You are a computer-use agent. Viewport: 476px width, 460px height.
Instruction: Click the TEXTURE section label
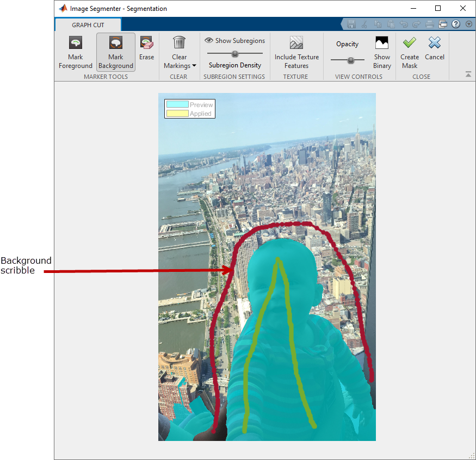[x=295, y=77]
